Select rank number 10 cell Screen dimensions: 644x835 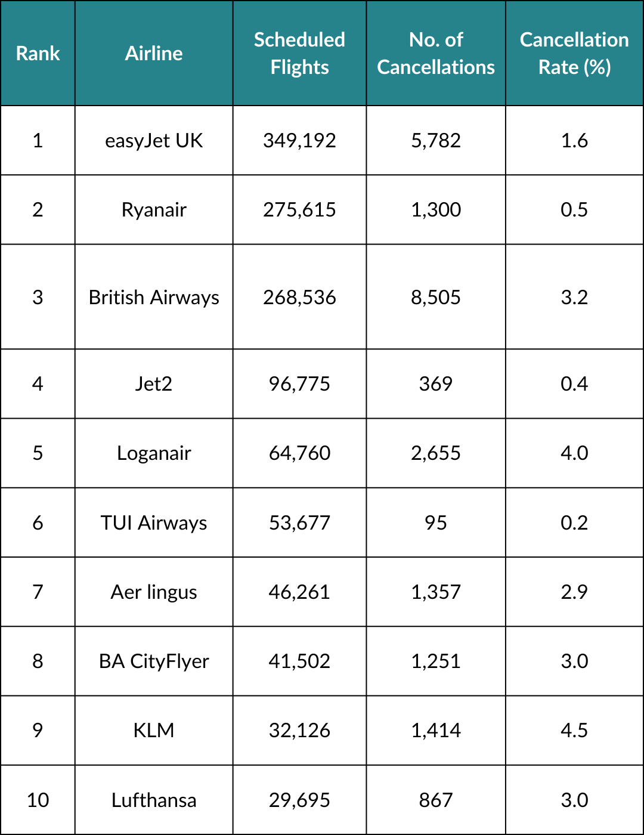[38, 800]
